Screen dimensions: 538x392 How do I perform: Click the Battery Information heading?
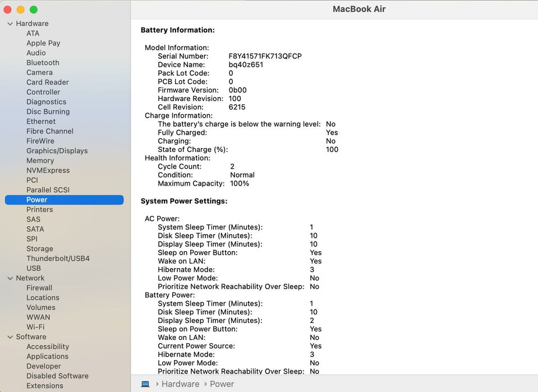pos(178,30)
